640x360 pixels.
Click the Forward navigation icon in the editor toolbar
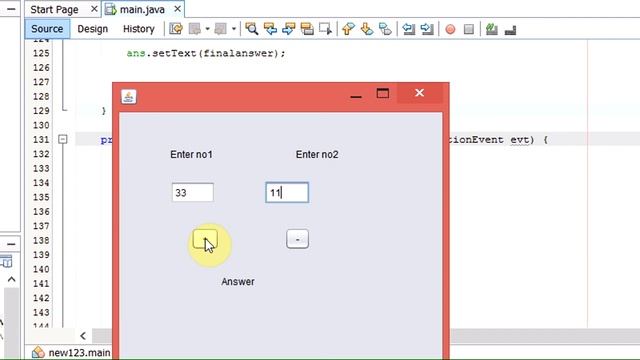(221, 29)
